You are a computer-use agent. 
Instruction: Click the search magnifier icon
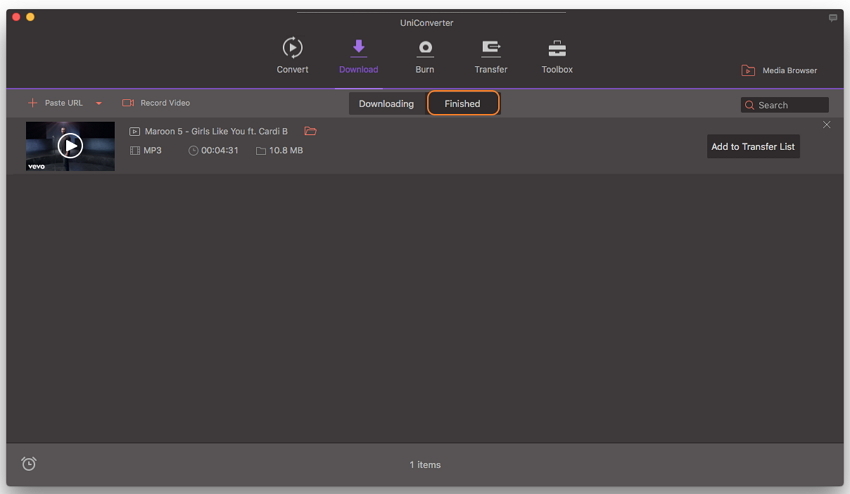(749, 105)
